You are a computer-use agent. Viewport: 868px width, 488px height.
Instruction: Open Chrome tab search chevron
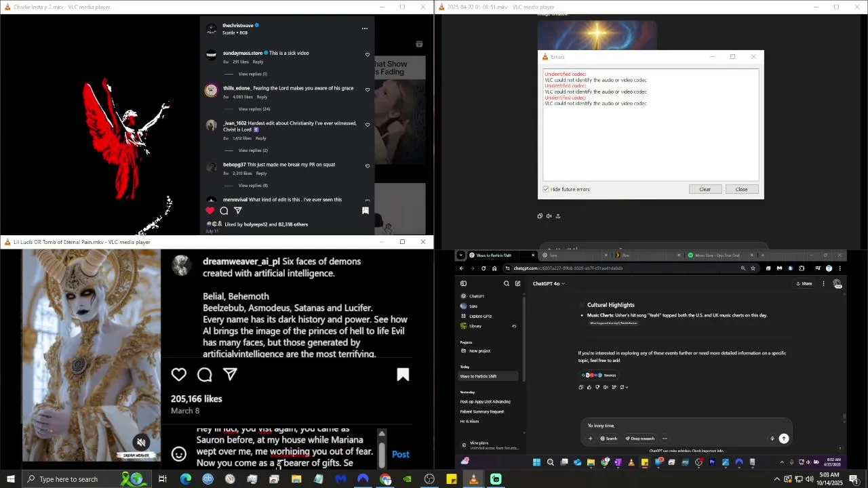click(x=461, y=256)
